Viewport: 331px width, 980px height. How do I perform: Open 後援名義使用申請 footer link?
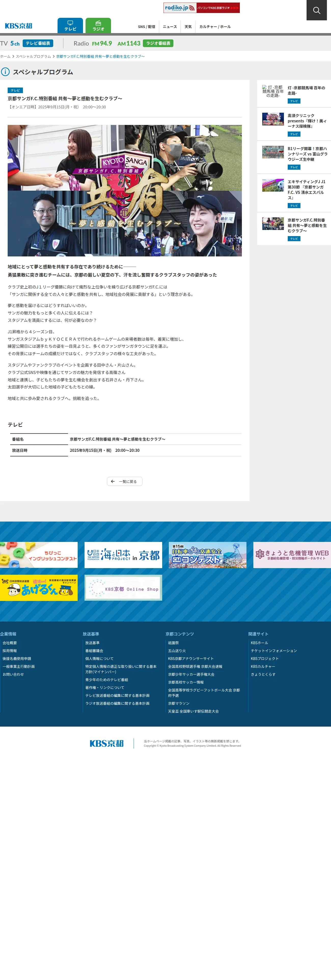[17, 658]
